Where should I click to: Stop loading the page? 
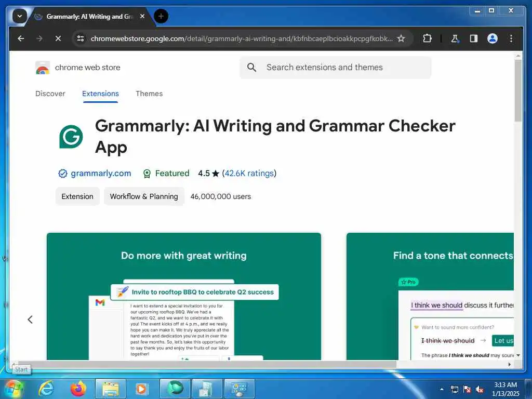[x=58, y=38]
